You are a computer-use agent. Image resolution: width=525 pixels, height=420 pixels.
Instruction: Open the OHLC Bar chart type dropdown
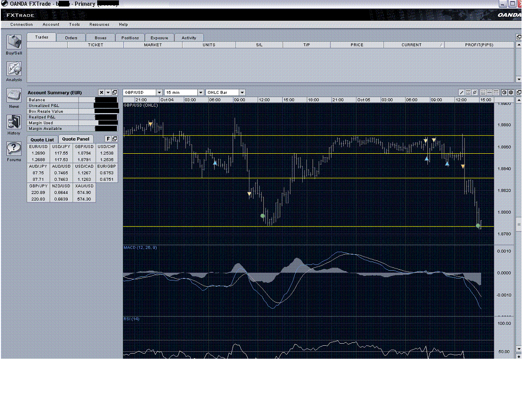point(242,92)
